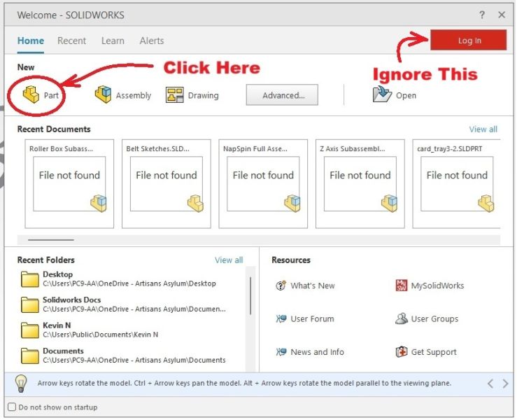The image size is (517, 420).
Task: Start a new Drawing document
Action: coord(175,94)
